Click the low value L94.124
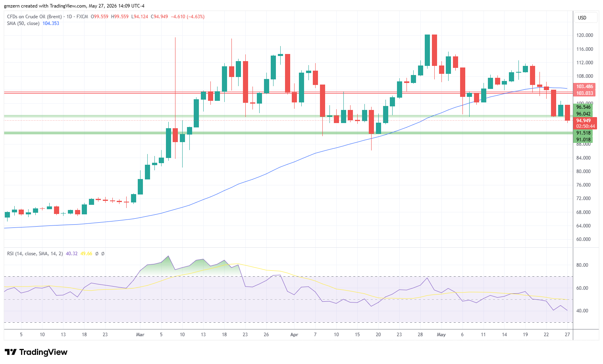 coord(140,17)
